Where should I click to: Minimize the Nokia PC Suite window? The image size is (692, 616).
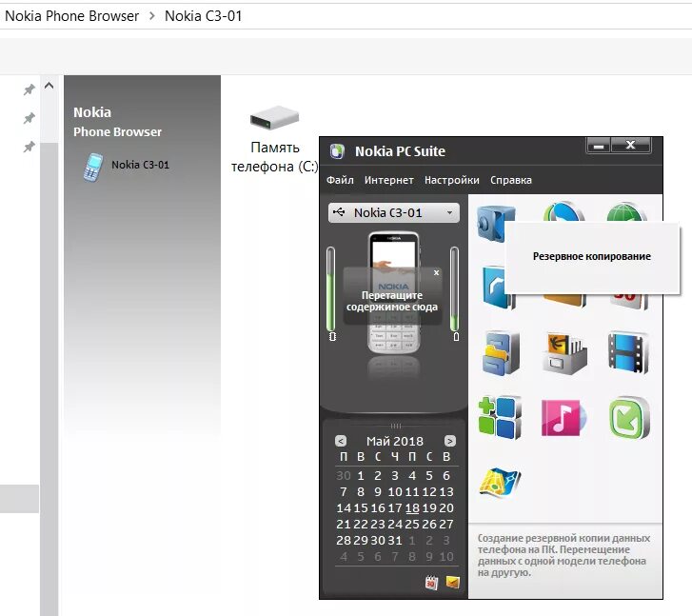point(599,146)
